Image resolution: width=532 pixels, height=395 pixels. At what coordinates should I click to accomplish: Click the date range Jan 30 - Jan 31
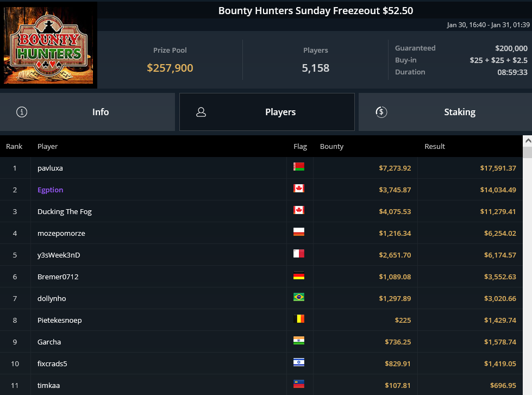pyautogui.click(x=488, y=25)
